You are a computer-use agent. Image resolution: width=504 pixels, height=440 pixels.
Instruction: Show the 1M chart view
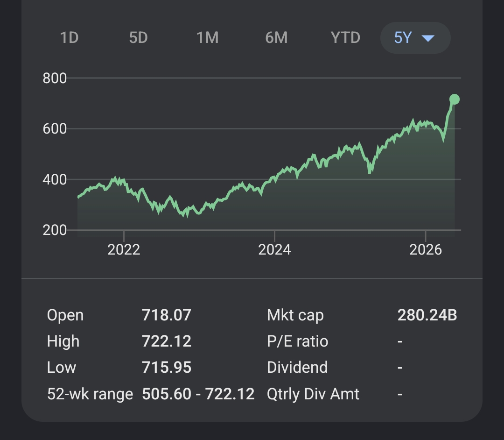[207, 38]
